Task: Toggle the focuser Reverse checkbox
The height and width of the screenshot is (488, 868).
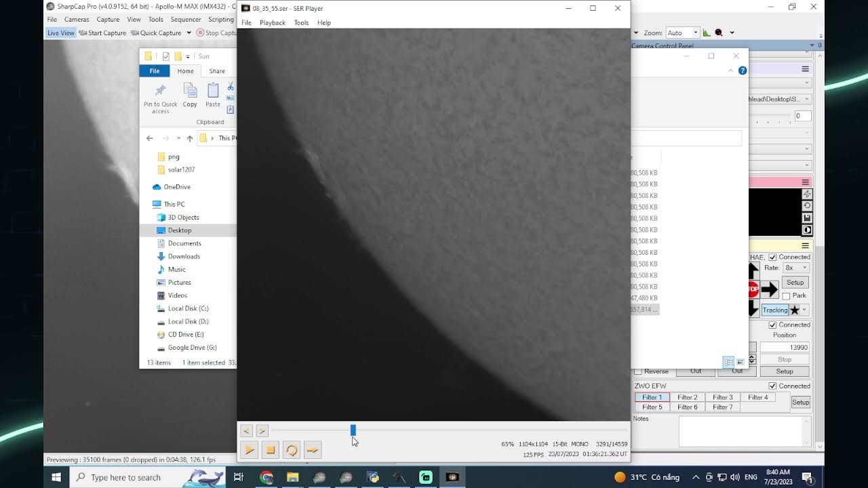Action: tap(638, 371)
